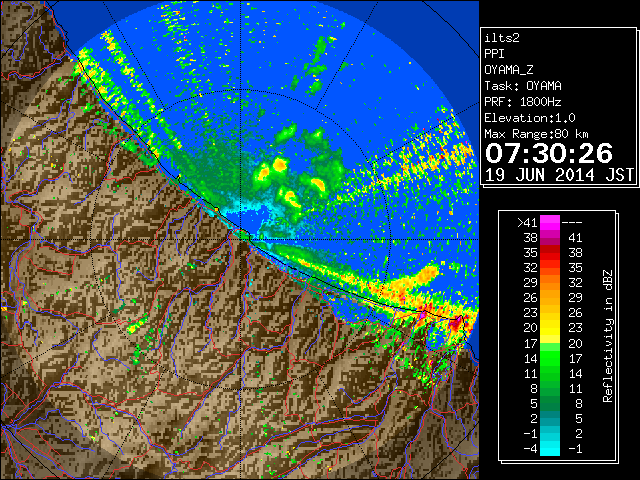Pick the yellow 20–23 dBZ legend swatch
Image resolution: width=640 pixels, height=480 pixels.
[550, 328]
